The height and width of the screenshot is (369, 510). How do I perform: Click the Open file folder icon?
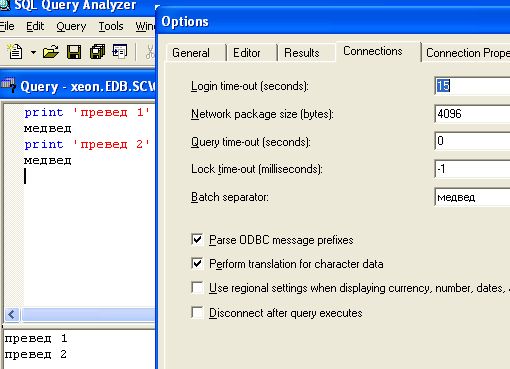click(51, 52)
